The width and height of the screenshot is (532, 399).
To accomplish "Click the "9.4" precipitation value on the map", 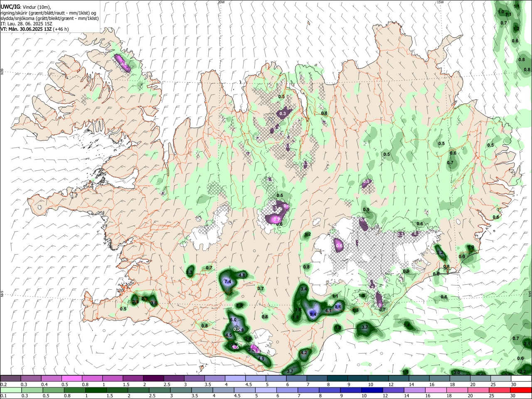I will pyautogui.click(x=313, y=314).
